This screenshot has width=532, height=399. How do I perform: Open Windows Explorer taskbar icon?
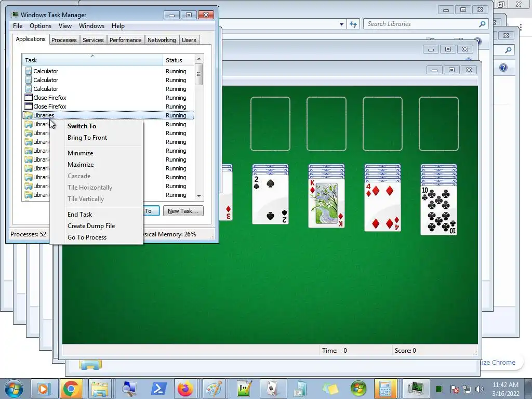click(100, 389)
